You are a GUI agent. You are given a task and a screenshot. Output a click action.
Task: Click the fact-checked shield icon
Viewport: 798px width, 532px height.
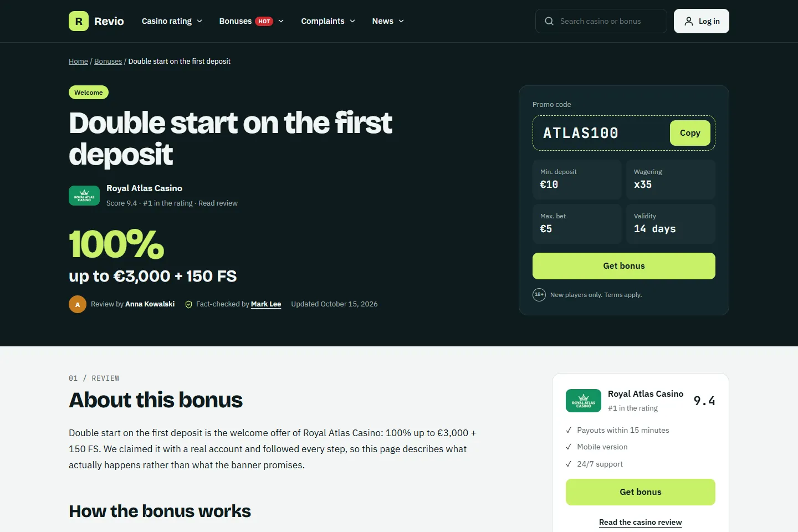188,304
